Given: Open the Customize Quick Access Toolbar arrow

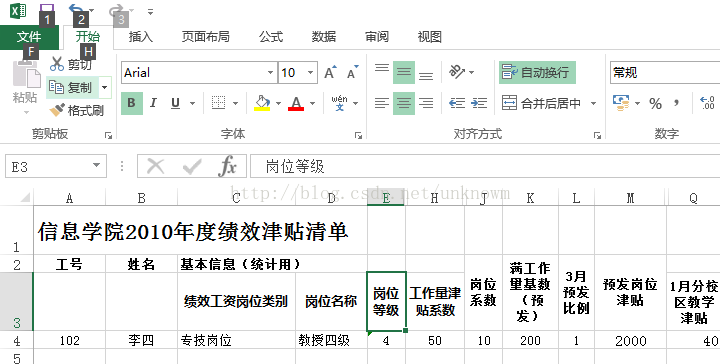Looking at the screenshot, I should [150, 11].
